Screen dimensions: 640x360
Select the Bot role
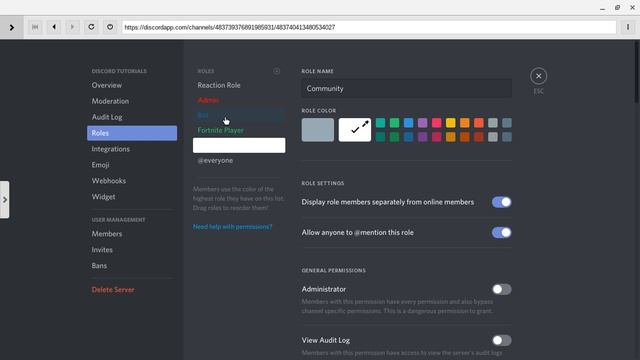239,115
